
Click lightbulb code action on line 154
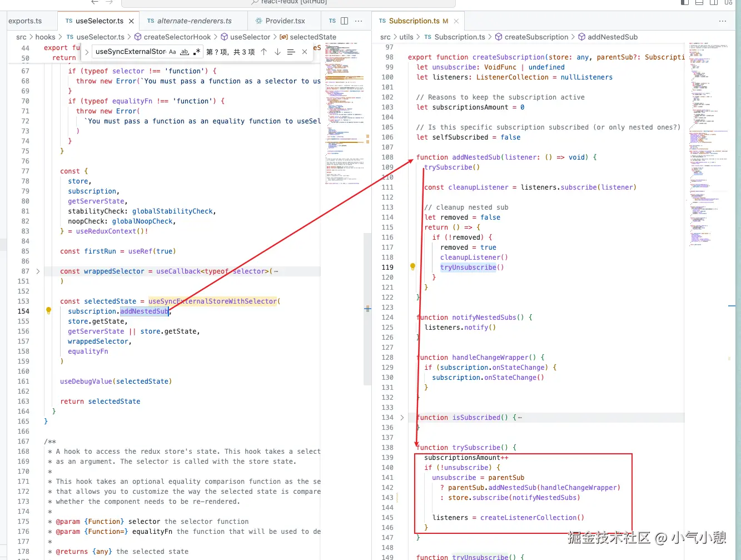pyautogui.click(x=48, y=311)
